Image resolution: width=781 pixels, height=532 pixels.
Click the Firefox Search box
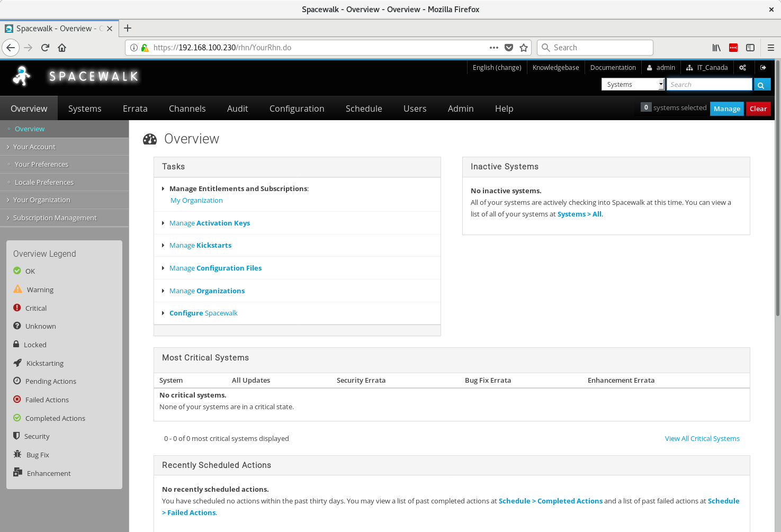[595, 48]
